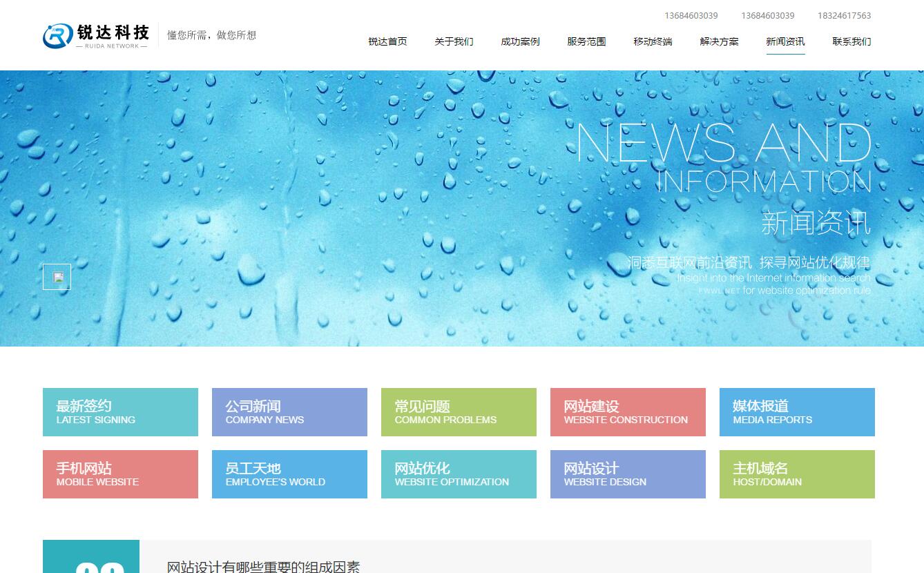The image size is (924, 573).
Task: Navigate to 移动终端 menu item
Action: (x=653, y=41)
